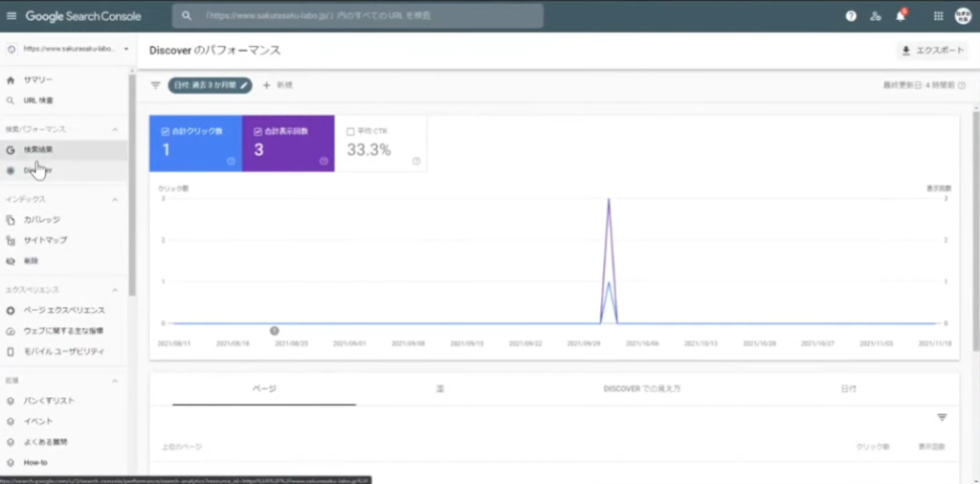
Task: Open the property selector dropdown
Action: point(68,49)
